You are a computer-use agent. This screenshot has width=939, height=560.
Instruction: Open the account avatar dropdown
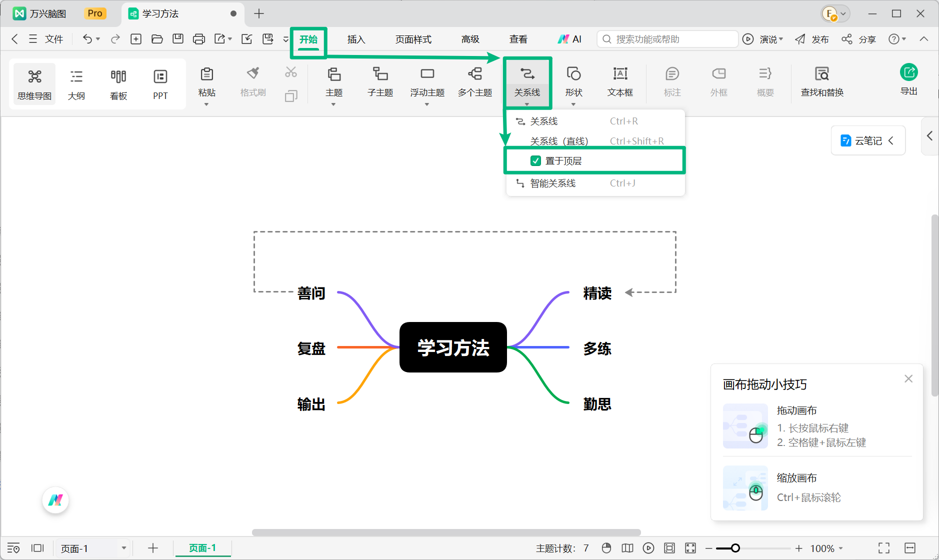(836, 14)
